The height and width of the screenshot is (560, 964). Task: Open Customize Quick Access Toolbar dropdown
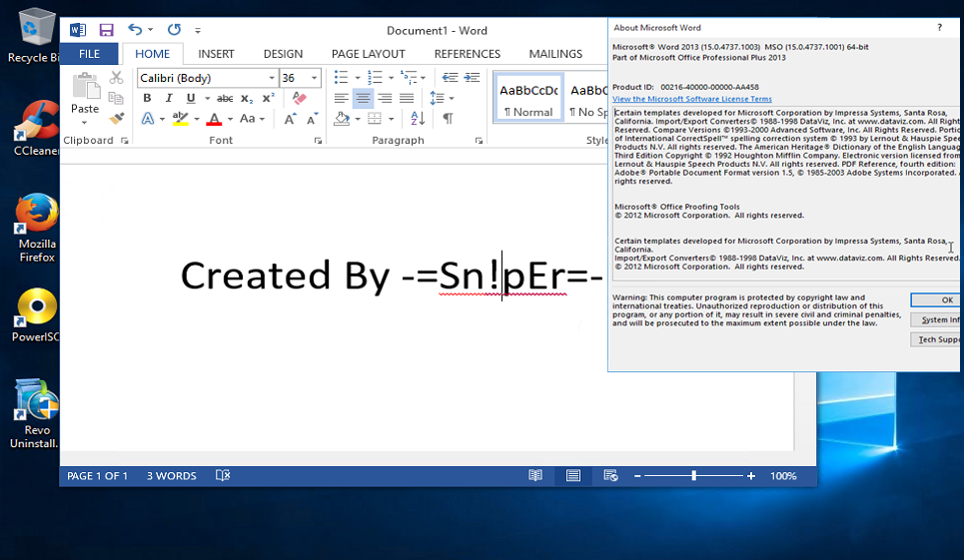pos(198,30)
